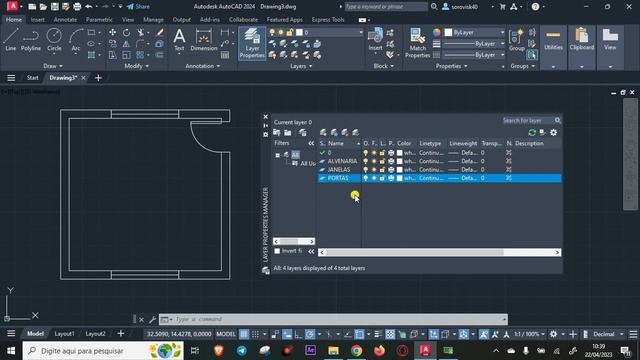
Task: Switch to the Express Tools tab
Action: tap(328, 20)
